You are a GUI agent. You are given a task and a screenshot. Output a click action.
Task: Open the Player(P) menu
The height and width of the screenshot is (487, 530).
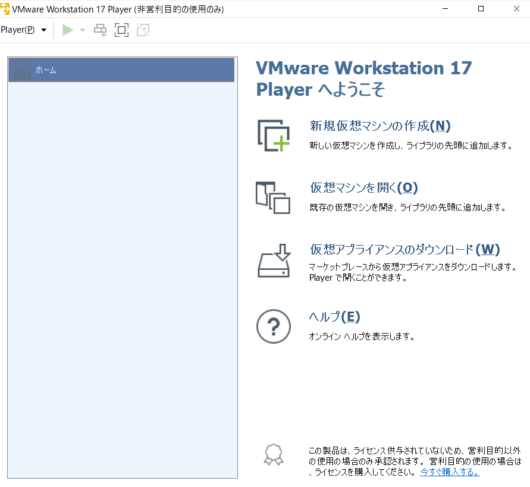click(18, 30)
